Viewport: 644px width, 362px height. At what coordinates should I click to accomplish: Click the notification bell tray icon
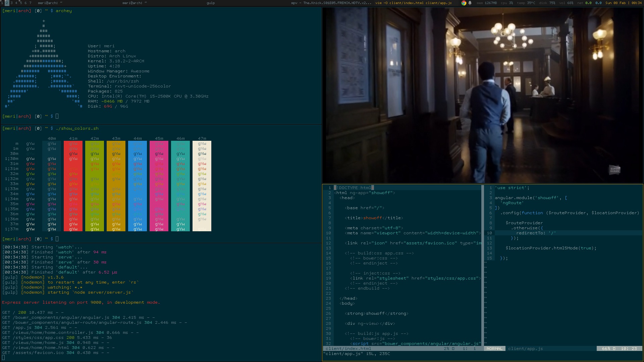pos(470,3)
